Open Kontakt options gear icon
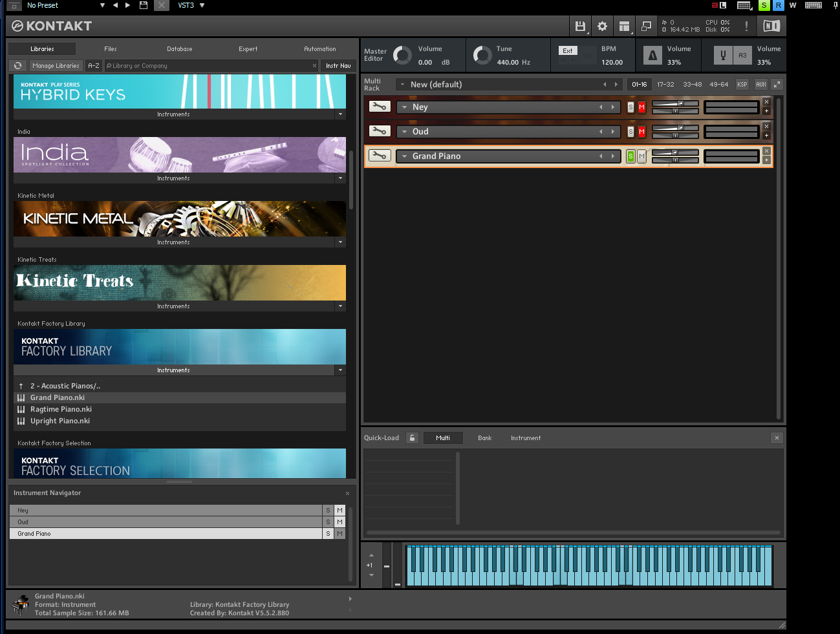Viewport: 840px width, 634px height. pyautogui.click(x=602, y=26)
